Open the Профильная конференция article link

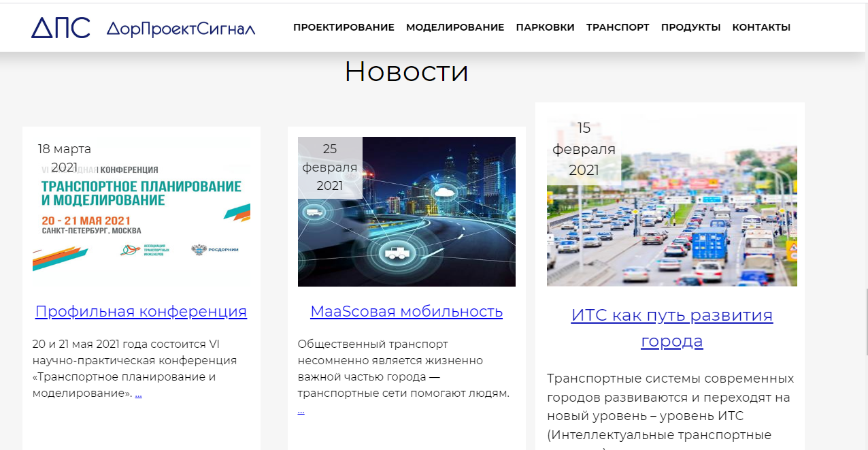click(141, 312)
